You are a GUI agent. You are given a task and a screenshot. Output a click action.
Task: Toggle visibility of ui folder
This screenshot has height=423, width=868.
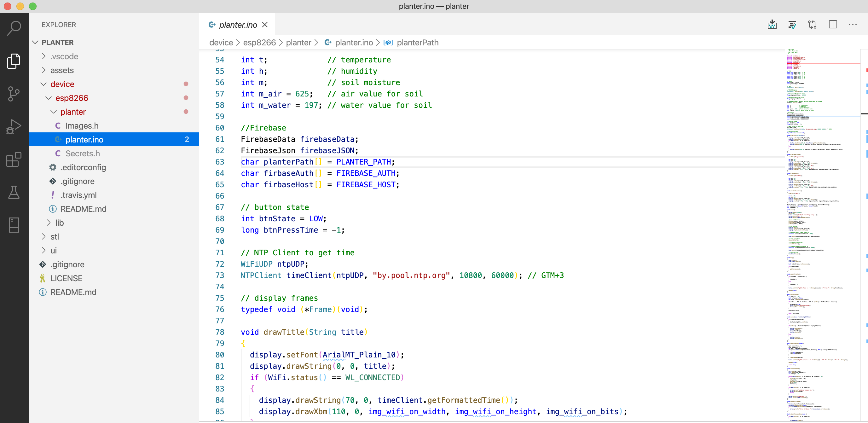pyautogui.click(x=45, y=250)
